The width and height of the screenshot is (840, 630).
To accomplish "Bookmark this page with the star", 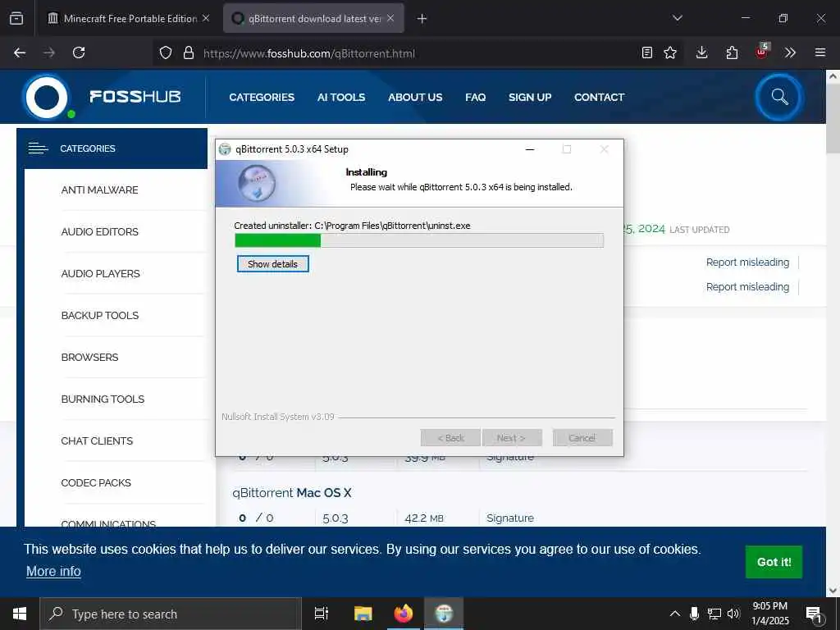I will tap(670, 52).
